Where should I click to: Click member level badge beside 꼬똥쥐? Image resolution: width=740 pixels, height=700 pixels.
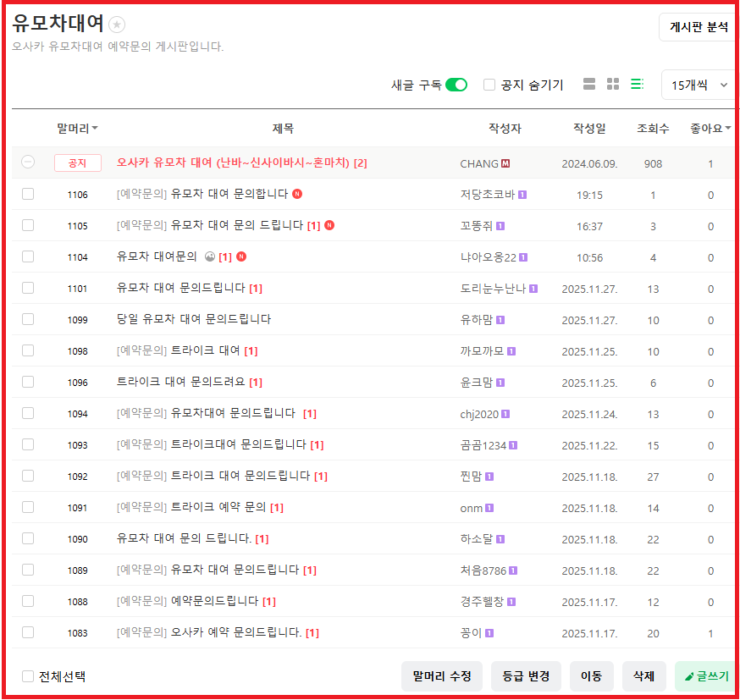point(500,226)
